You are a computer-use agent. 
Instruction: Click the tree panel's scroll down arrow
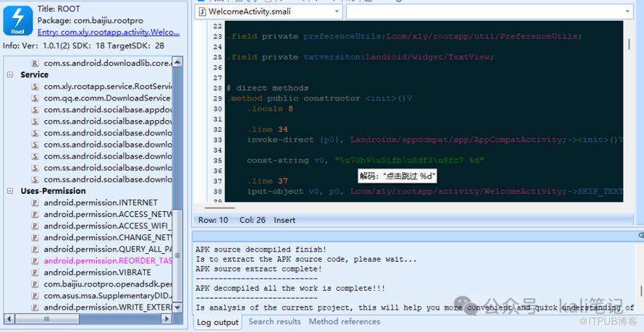click(x=178, y=308)
